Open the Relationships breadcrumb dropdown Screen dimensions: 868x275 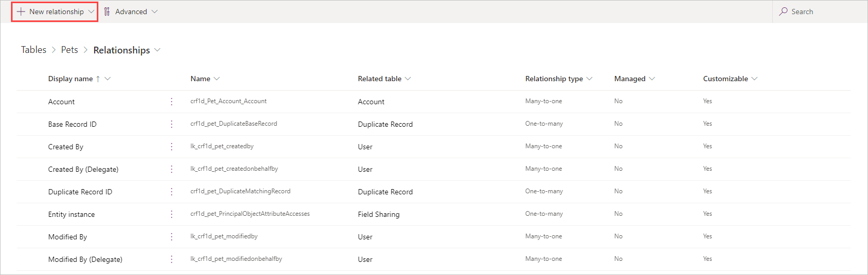[x=157, y=50]
